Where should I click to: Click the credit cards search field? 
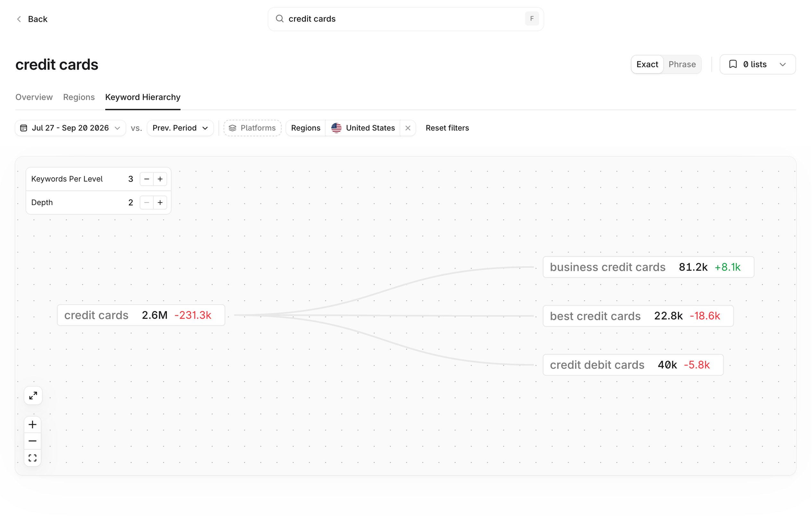tap(405, 19)
